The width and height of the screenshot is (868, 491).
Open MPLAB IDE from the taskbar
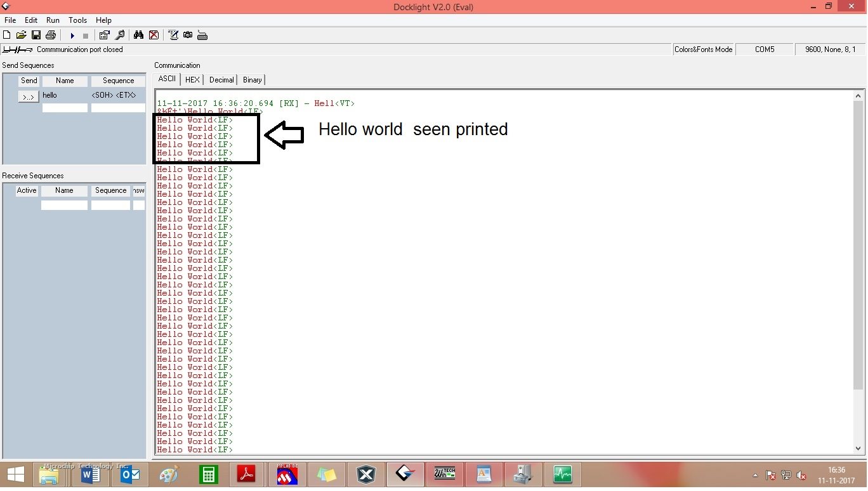(x=287, y=475)
